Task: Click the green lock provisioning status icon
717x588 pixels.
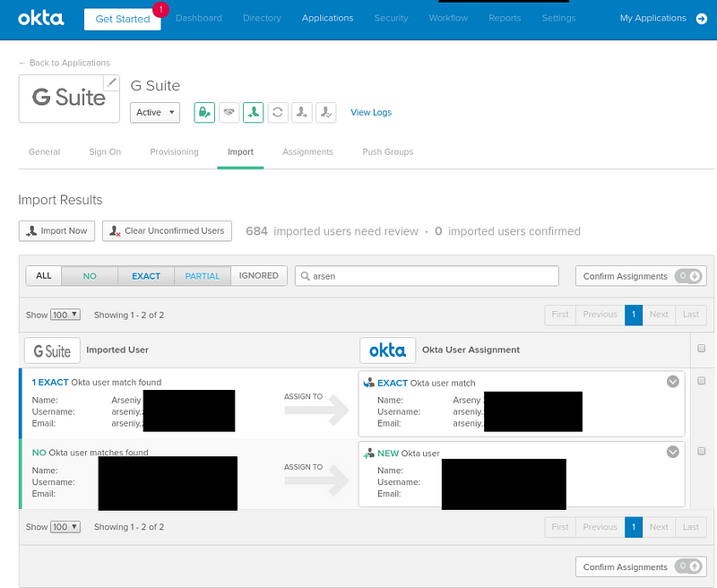Action: point(204,112)
